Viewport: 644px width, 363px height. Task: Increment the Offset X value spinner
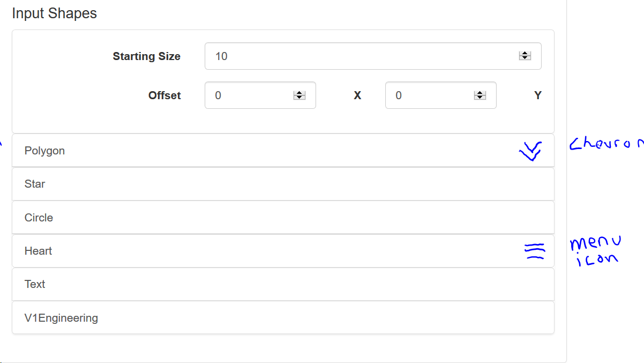(299, 93)
